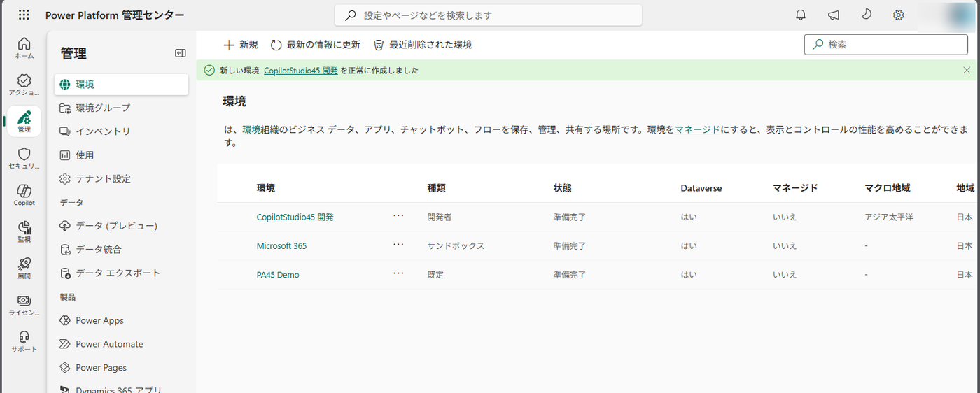Open データ (プレビュー) navigation item
This screenshot has width=980, height=393.
tap(121, 226)
